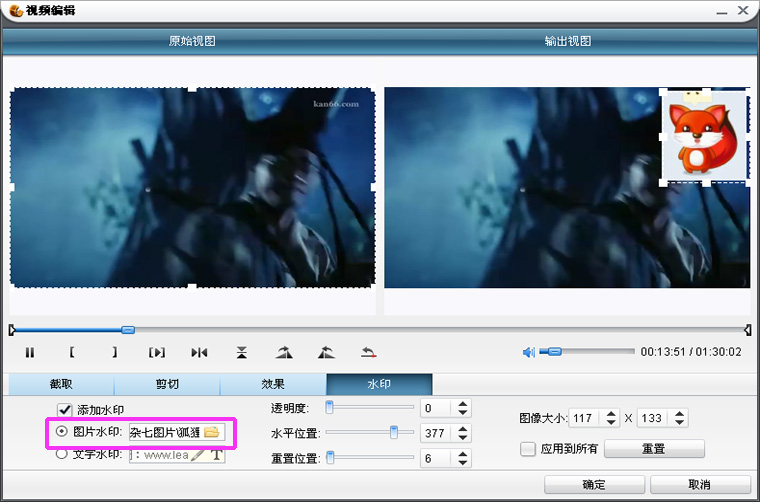This screenshot has width=760, height=502.
Task: Set the end mark with right bracket icon
Action: pyautogui.click(x=114, y=352)
